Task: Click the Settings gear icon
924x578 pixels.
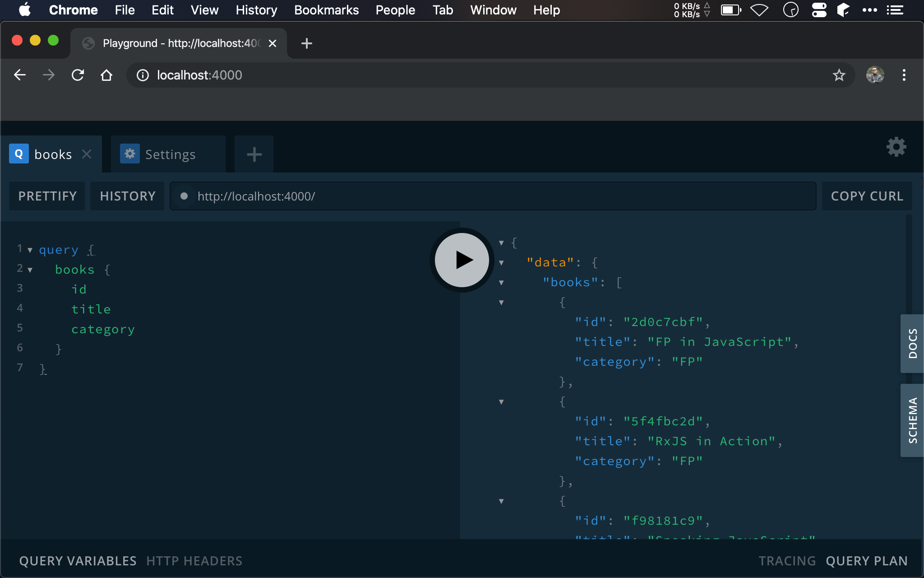Action: click(897, 147)
